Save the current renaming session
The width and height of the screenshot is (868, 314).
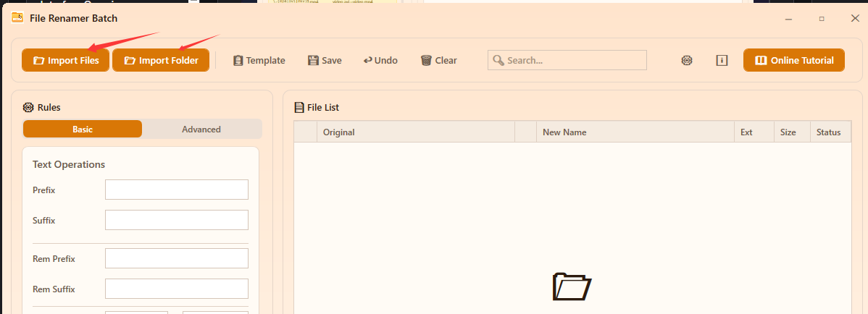[x=325, y=60]
